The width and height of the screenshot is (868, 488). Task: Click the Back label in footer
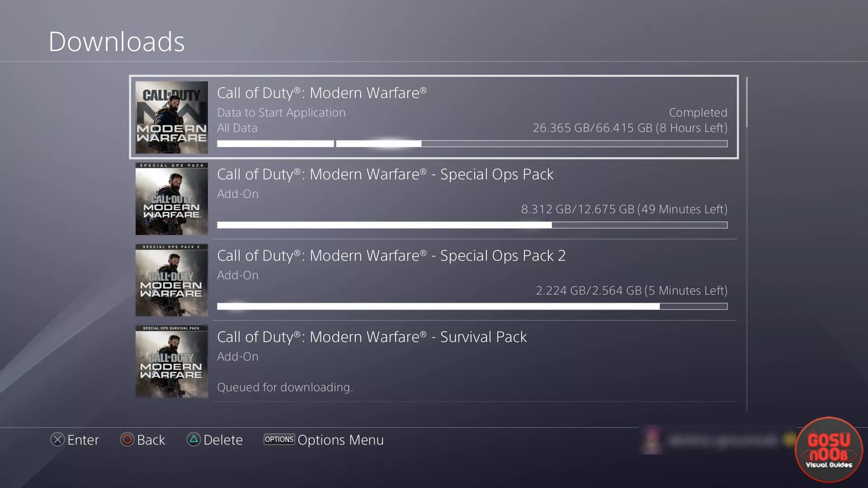(x=151, y=440)
